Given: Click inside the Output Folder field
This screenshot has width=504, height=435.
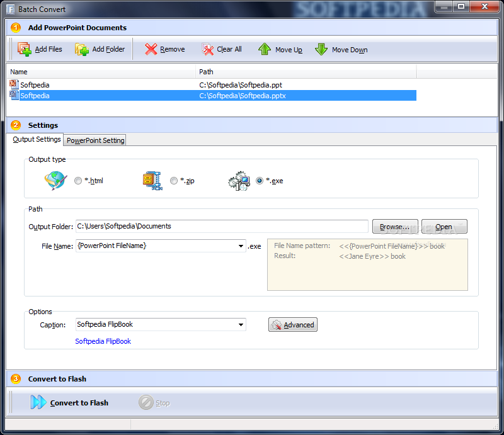Looking at the screenshot, I should coord(222,226).
